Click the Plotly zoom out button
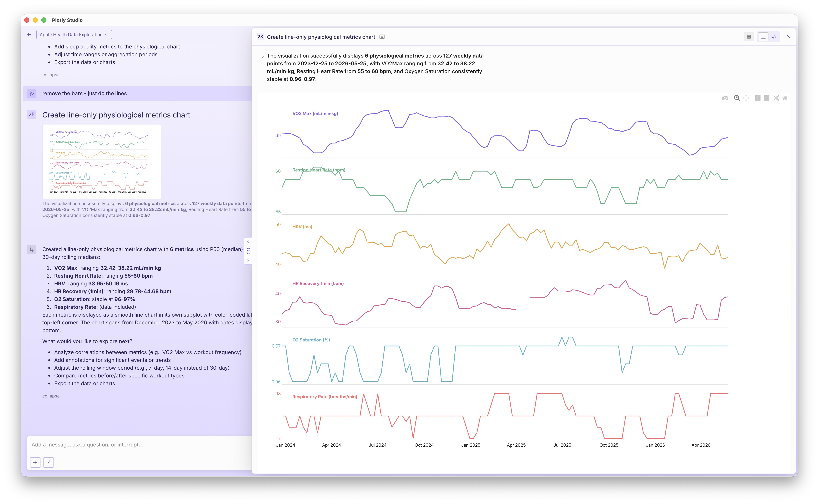The height and width of the screenshot is (504, 819). pos(767,98)
